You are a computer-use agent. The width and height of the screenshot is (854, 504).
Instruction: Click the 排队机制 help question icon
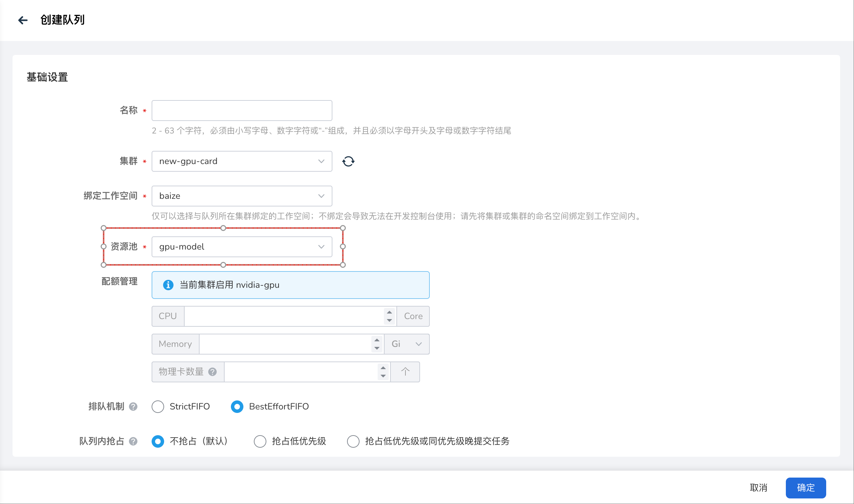click(x=133, y=406)
